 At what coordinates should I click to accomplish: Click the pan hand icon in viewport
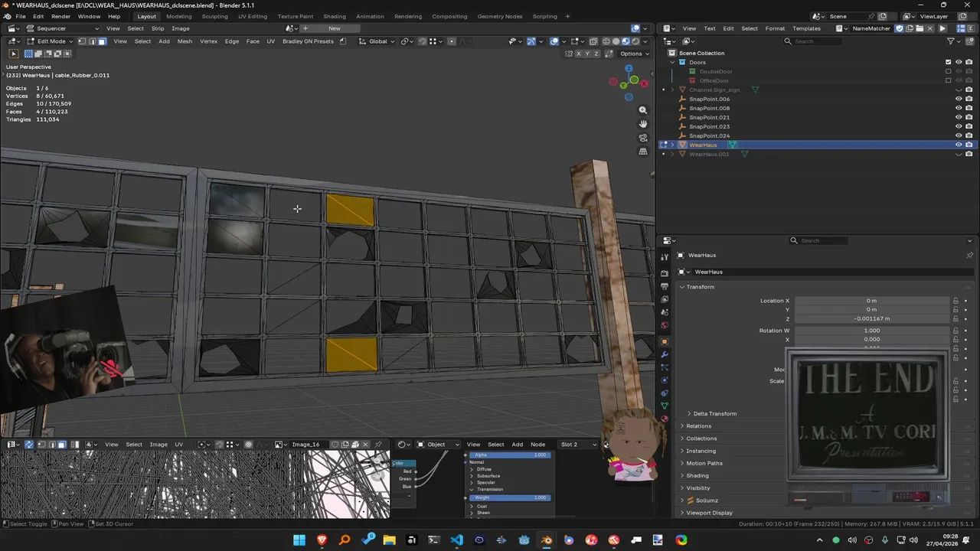pos(643,124)
